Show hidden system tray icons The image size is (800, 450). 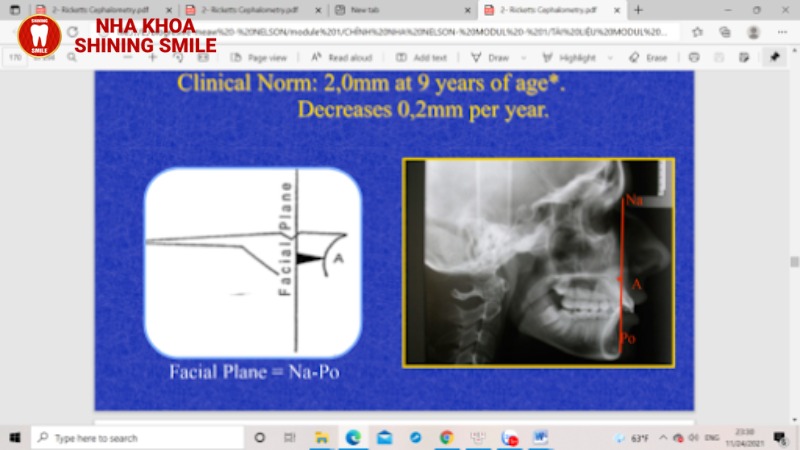tap(663, 438)
